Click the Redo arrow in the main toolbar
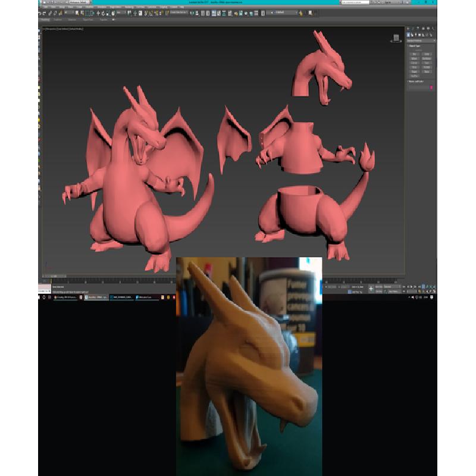476x476 pixels. point(44,13)
